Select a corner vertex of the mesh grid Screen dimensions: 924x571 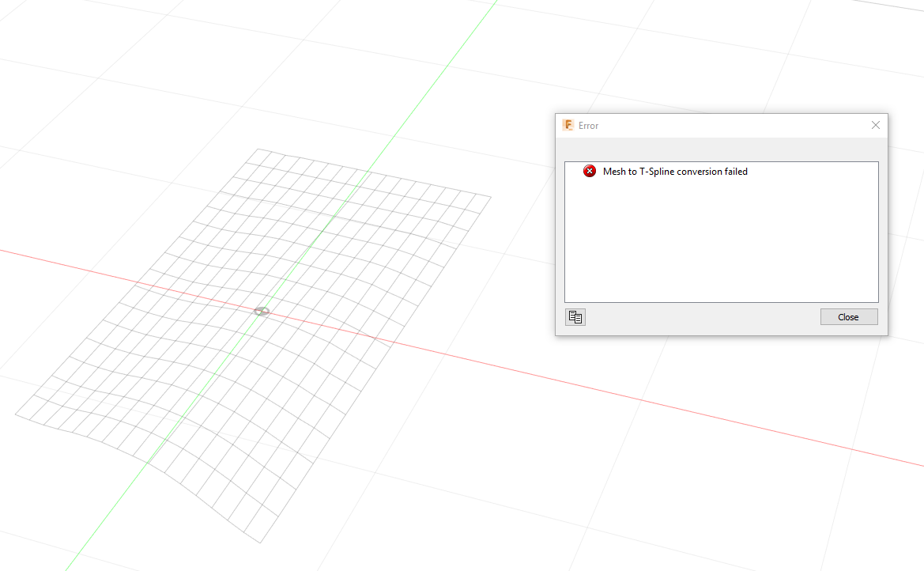pos(257,149)
